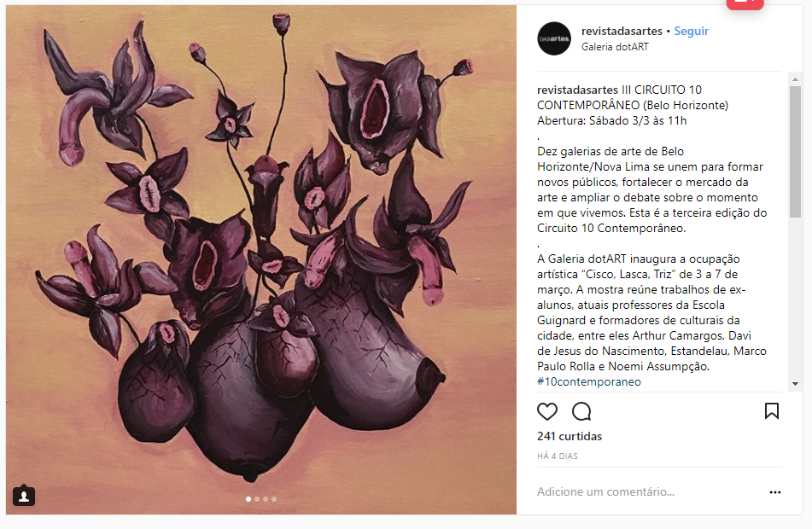812x529 pixels.
Task: View the 241 curtidas likes list
Action: point(570,436)
